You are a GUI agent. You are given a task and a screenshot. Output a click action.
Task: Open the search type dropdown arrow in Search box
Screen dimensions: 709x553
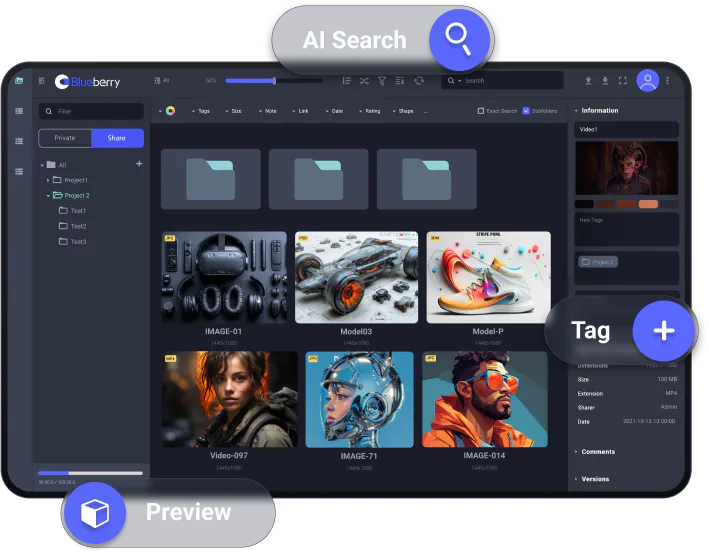coord(459,81)
